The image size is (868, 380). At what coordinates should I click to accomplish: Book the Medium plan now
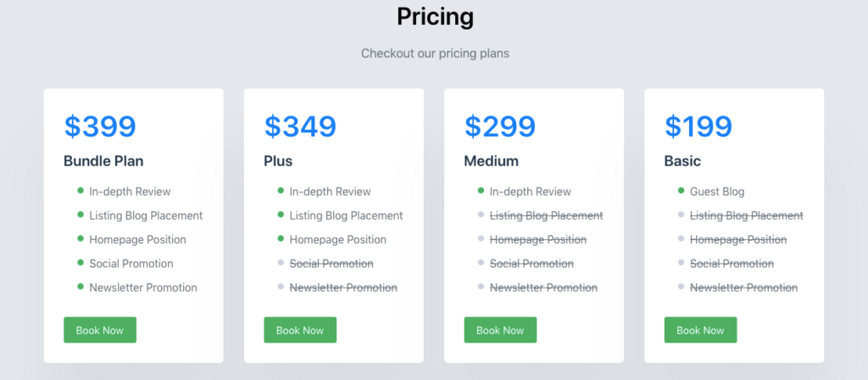tap(500, 330)
